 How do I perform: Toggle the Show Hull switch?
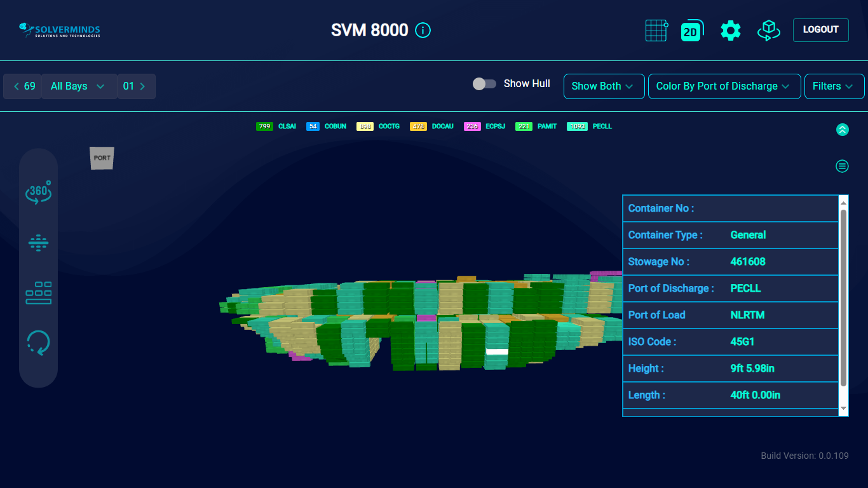pos(484,84)
